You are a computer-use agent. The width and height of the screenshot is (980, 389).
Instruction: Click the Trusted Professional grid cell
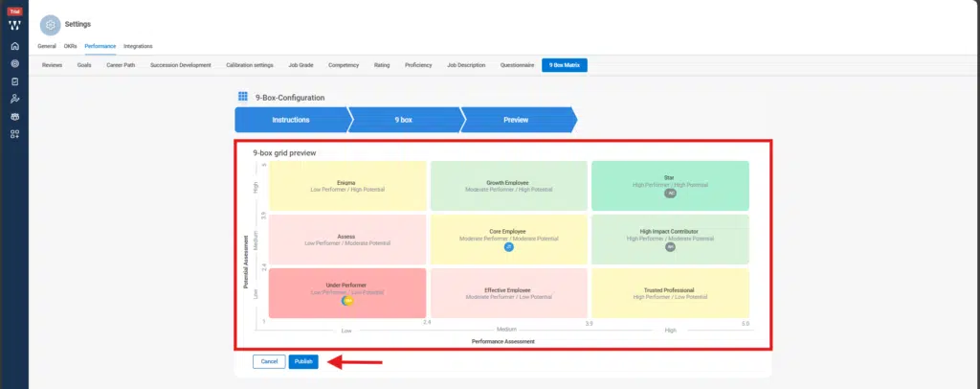pos(670,293)
